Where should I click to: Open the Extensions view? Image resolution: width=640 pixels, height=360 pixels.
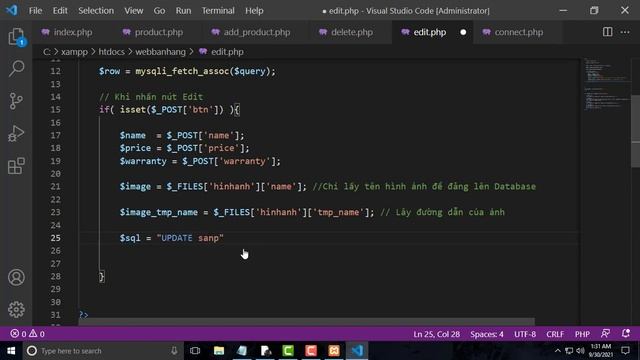[x=16, y=166]
